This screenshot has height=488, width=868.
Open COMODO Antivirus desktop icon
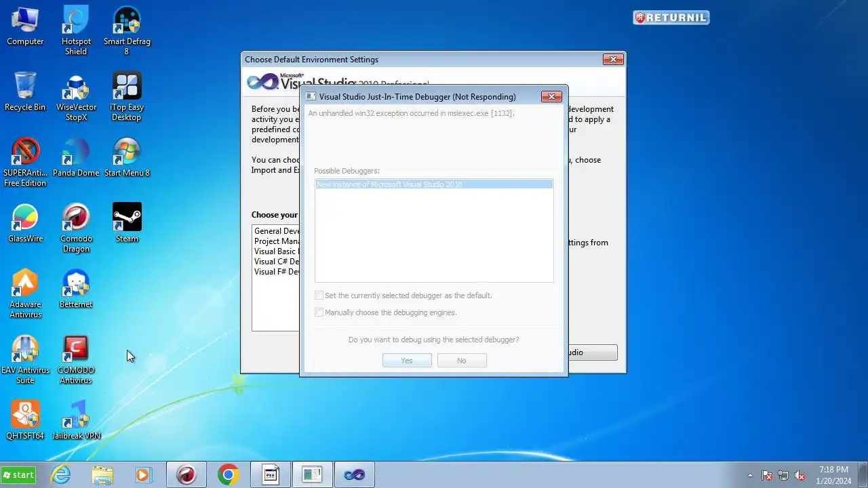pos(76,360)
